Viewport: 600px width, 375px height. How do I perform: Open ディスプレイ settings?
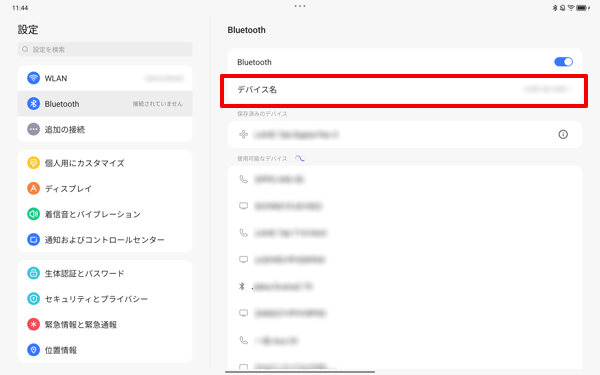[x=105, y=189]
